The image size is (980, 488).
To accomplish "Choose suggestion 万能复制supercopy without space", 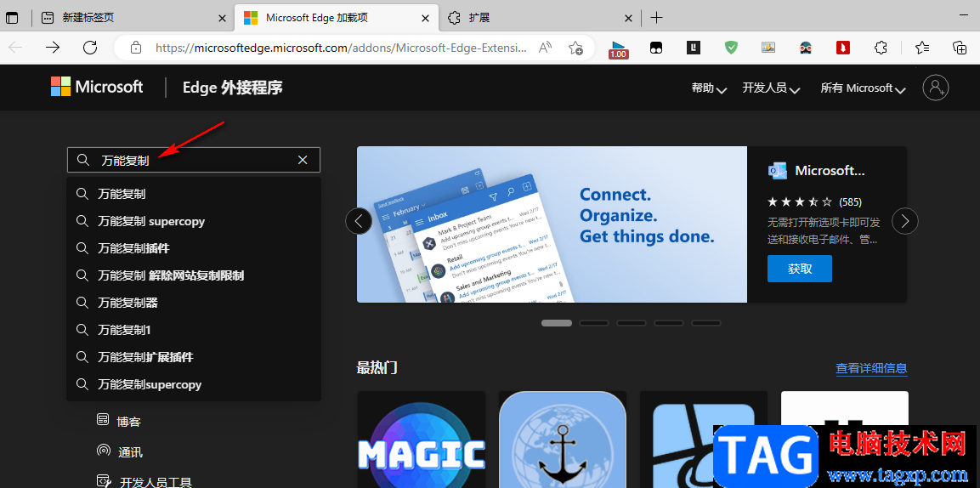I will [x=194, y=384].
